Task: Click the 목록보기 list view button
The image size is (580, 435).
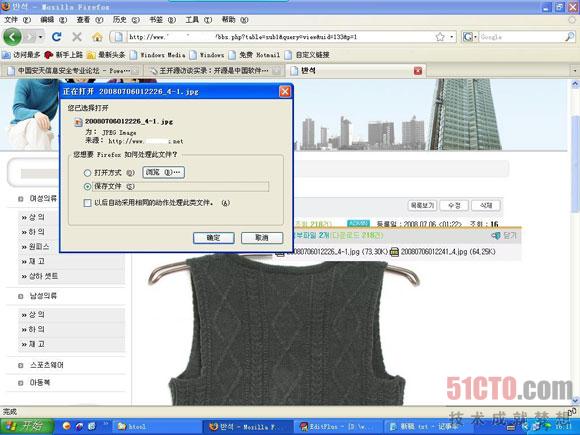Action: pyautogui.click(x=422, y=205)
